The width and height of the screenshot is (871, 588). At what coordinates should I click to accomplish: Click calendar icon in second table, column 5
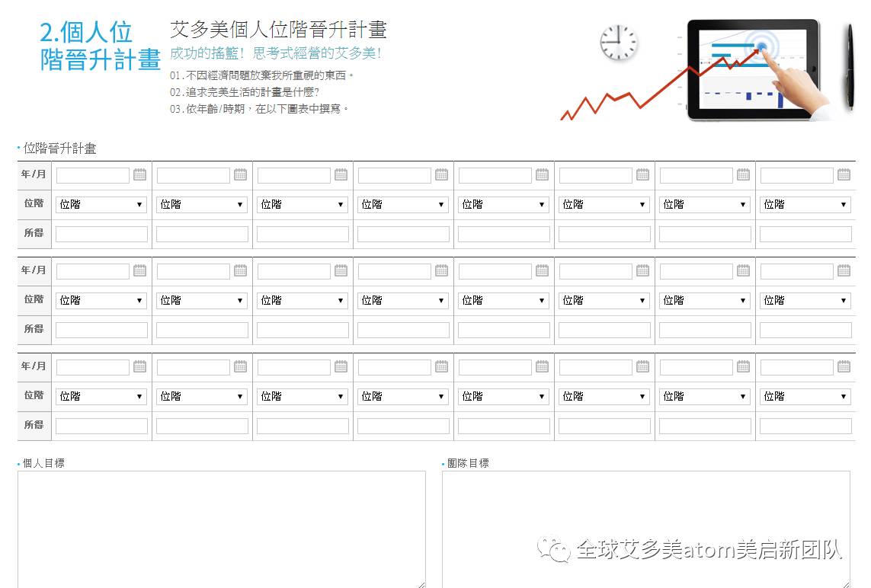[x=542, y=271]
